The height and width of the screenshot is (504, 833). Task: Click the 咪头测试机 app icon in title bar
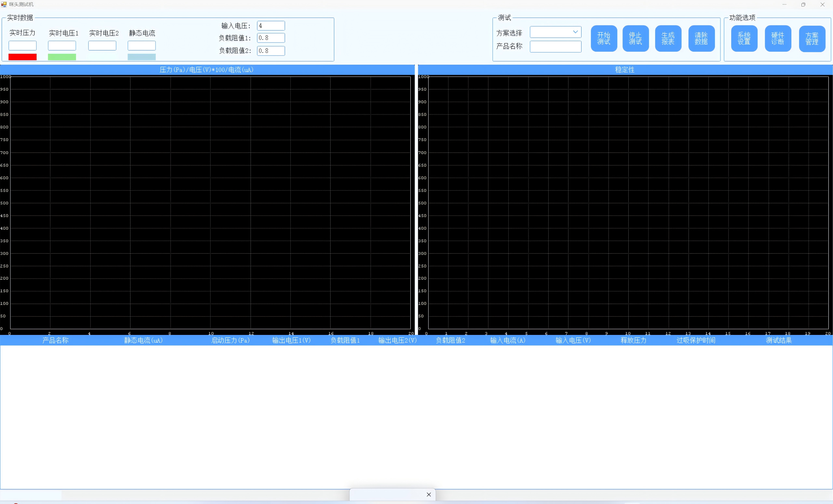(4, 5)
